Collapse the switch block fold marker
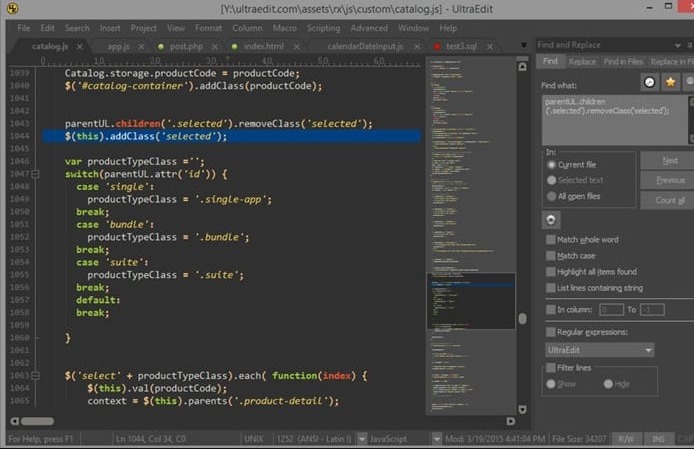Image resolution: width=694 pixels, height=449 pixels. 37,174
